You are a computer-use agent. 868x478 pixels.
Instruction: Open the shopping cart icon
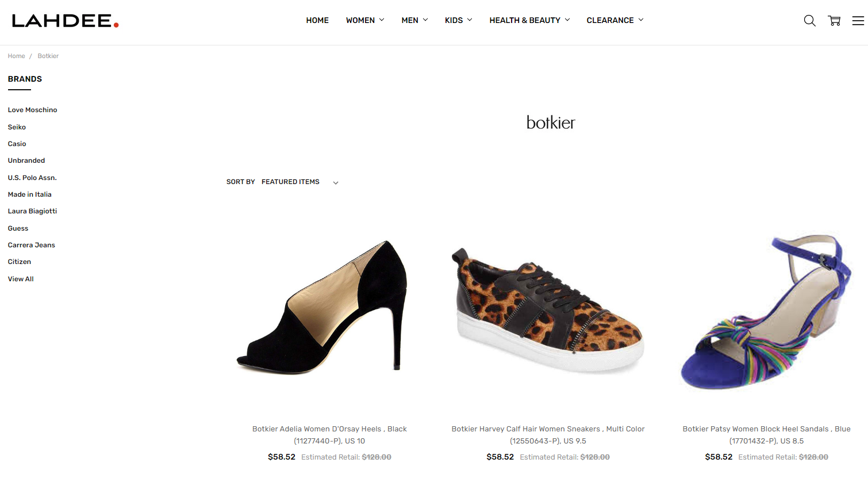(834, 21)
